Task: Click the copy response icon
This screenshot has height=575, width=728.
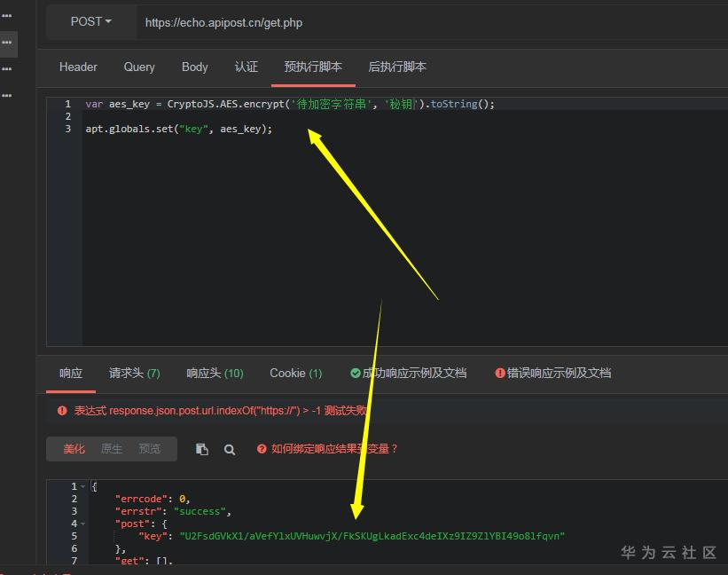Action: click(202, 449)
